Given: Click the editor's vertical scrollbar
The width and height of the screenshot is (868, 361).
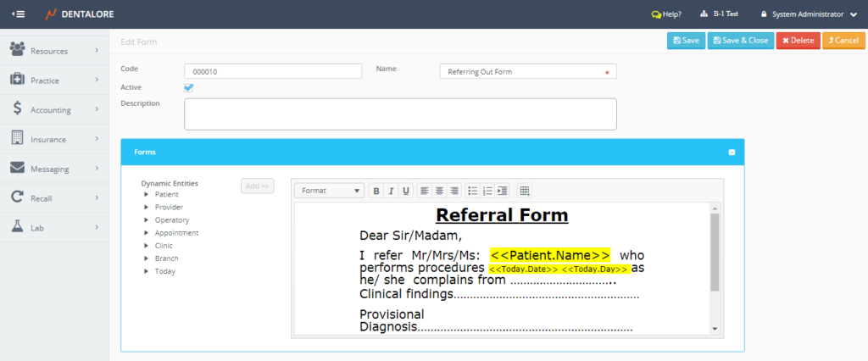Looking at the screenshot, I should [715, 254].
